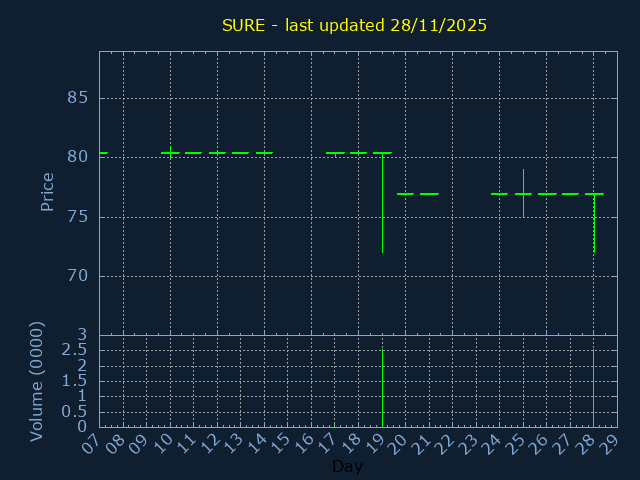The width and height of the screenshot is (640, 480).
Task: Select the 85 price tick label
Action: pyautogui.click(x=78, y=98)
